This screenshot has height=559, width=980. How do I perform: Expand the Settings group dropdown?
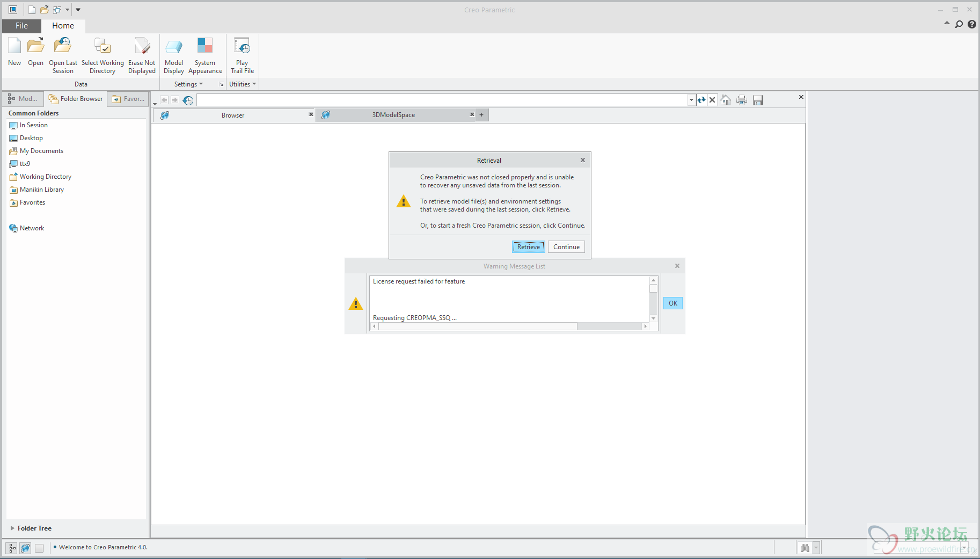[x=188, y=84]
